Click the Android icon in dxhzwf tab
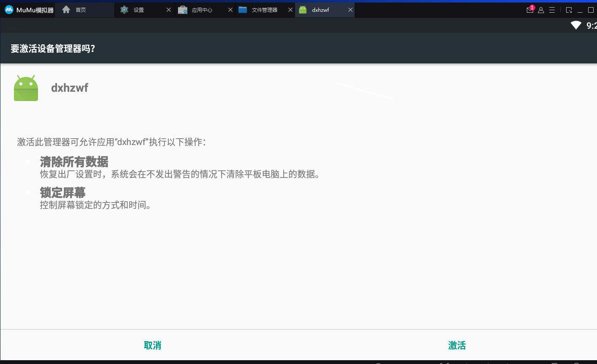This screenshot has width=597, height=364. click(x=303, y=10)
